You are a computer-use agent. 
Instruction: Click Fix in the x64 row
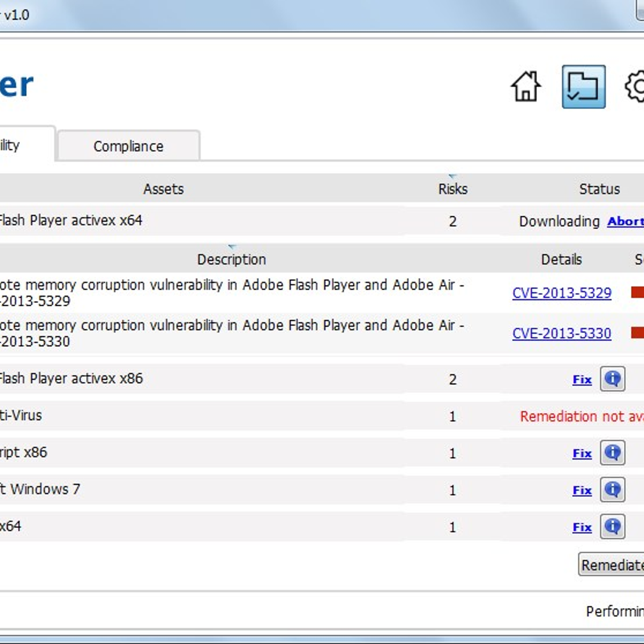coord(582,527)
